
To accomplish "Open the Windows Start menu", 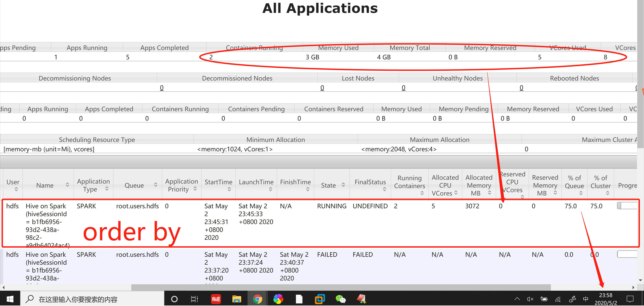I will (x=10, y=299).
